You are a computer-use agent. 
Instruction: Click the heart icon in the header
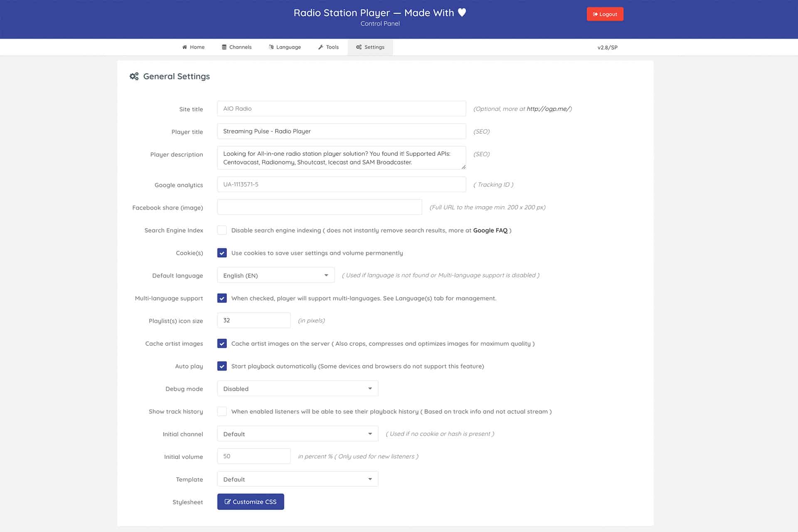[462, 12]
